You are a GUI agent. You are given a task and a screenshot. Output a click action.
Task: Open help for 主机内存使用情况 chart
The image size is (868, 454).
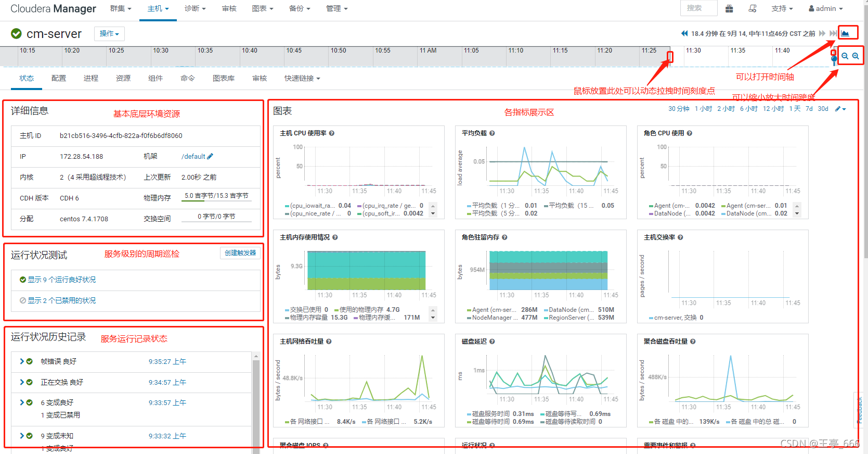(335, 237)
